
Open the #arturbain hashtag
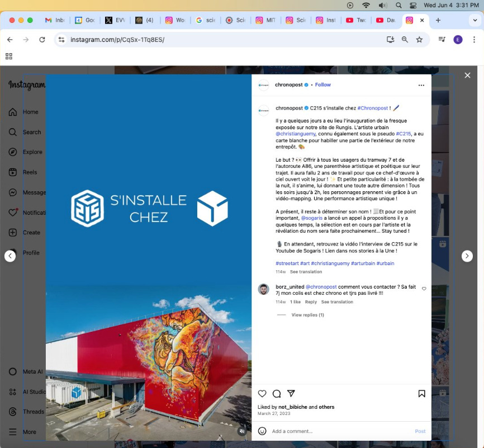pyautogui.click(x=363, y=263)
